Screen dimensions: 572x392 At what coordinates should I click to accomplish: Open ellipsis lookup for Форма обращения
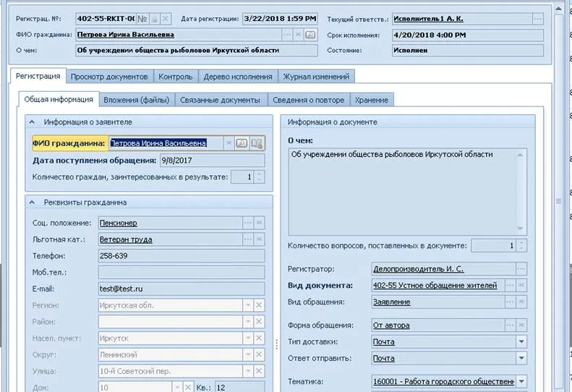[511, 325]
